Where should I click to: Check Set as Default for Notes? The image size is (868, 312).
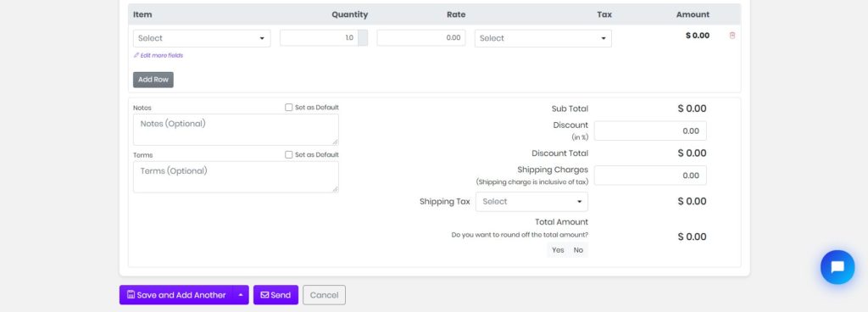point(288,108)
